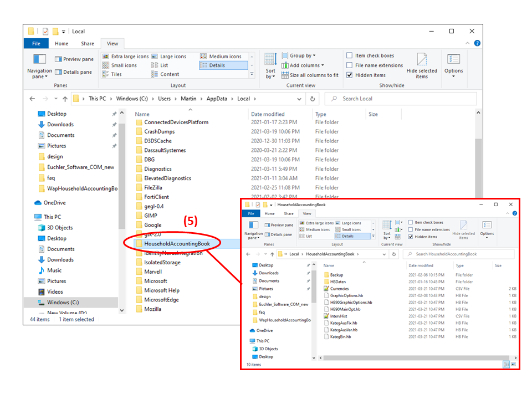532x399 pixels.
Task: Switch to the Share ribbon tab
Action: pos(88,44)
